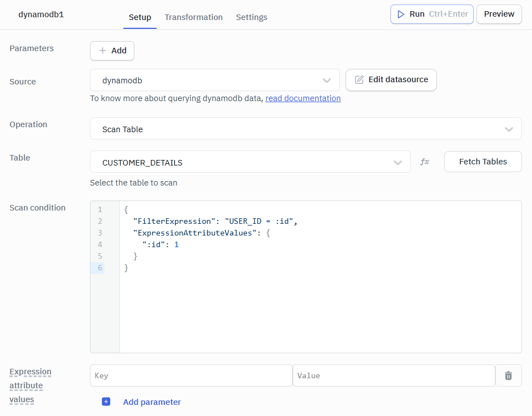The height and width of the screenshot is (416, 532).
Task: Focus the Value input field
Action: tap(394, 375)
